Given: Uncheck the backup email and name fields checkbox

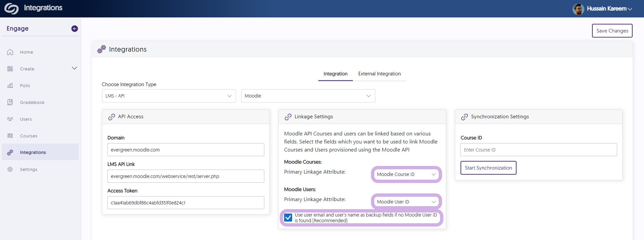Looking at the screenshot, I should 288,218.
